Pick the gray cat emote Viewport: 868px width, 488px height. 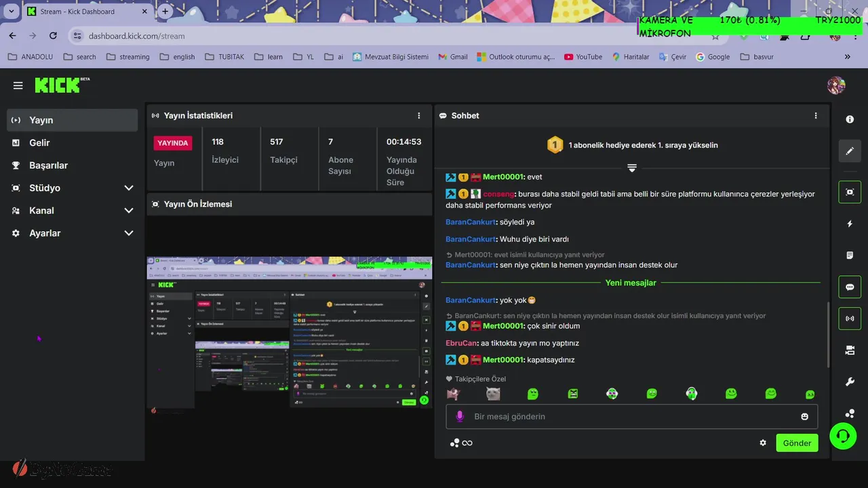pyautogui.click(x=493, y=394)
